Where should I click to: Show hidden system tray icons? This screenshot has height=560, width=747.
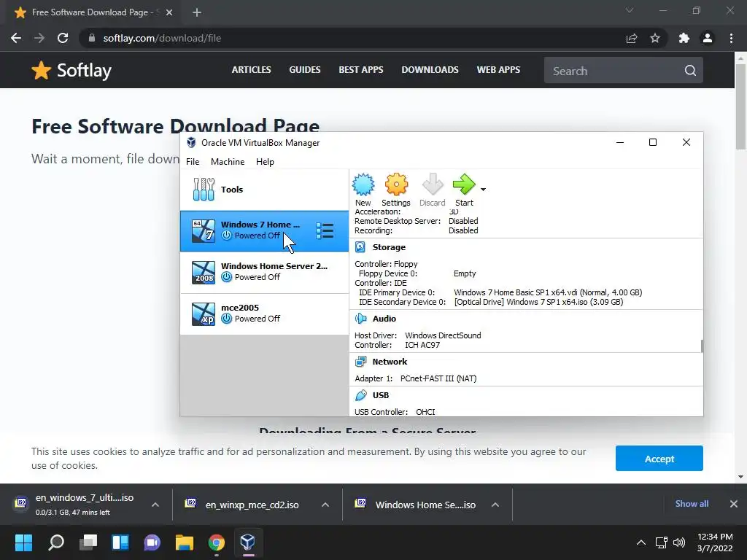(641, 542)
